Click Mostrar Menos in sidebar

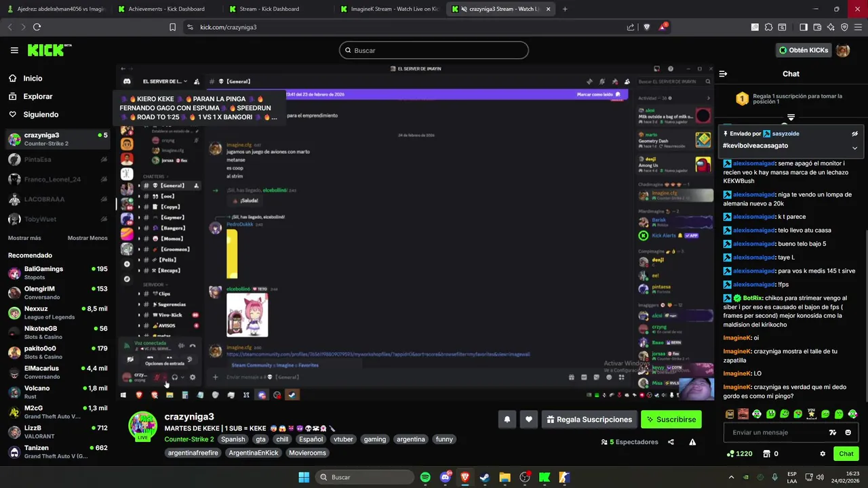87,238
